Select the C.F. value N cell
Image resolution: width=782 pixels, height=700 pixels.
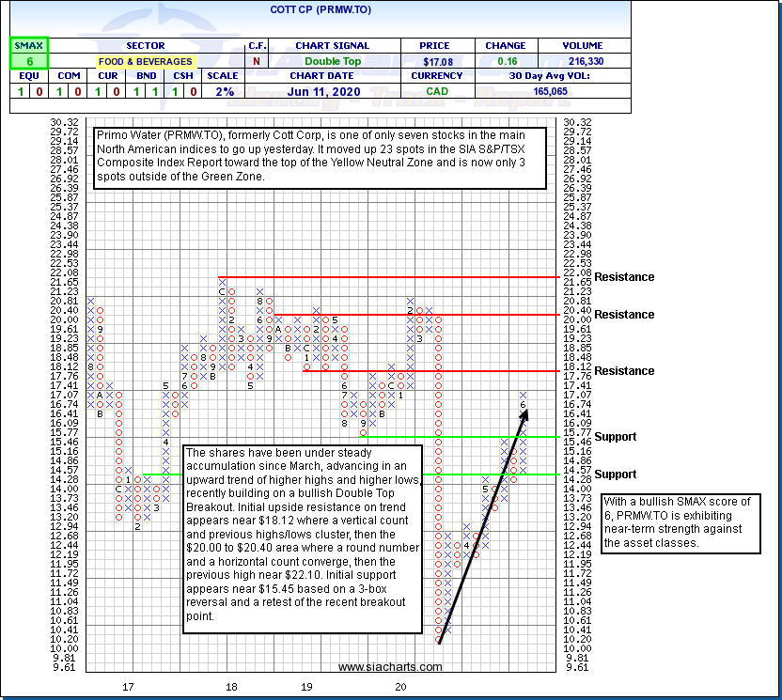tap(258, 61)
